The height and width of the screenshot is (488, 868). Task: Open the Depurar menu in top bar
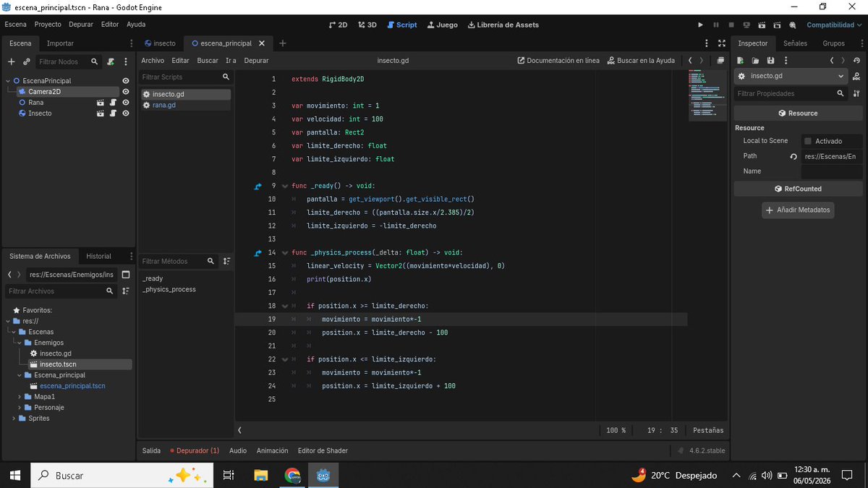[81, 25]
